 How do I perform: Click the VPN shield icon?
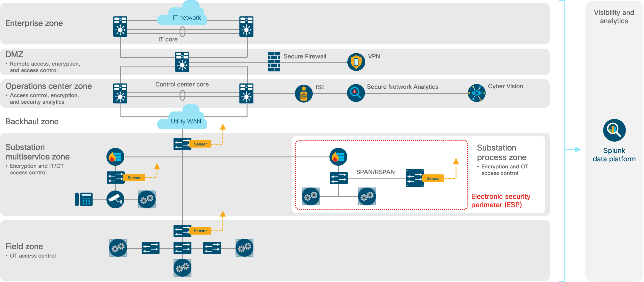click(x=356, y=62)
